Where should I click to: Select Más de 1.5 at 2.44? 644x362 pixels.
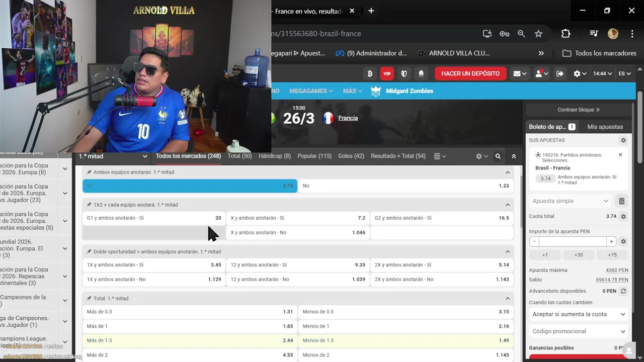(190, 341)
